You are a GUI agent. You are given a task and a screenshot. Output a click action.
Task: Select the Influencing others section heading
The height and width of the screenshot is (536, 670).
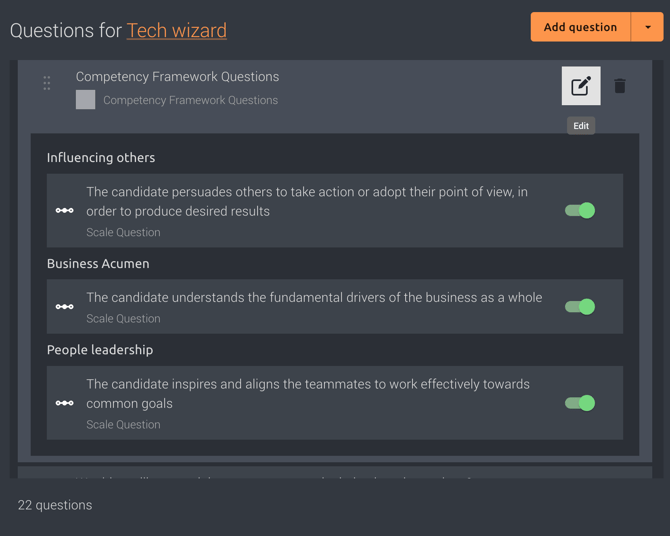[x=101, y=158]
